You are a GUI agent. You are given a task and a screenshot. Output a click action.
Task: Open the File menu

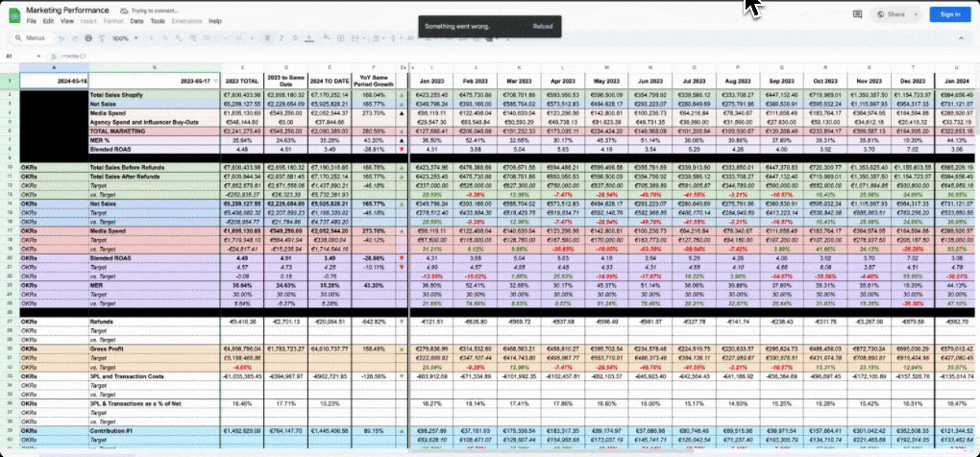(x=32, y=21)
